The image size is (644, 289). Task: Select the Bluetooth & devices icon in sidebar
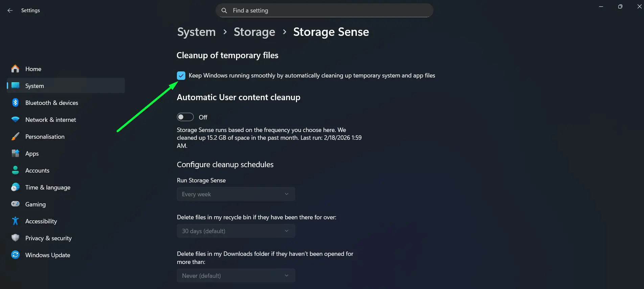click(15, 103)
